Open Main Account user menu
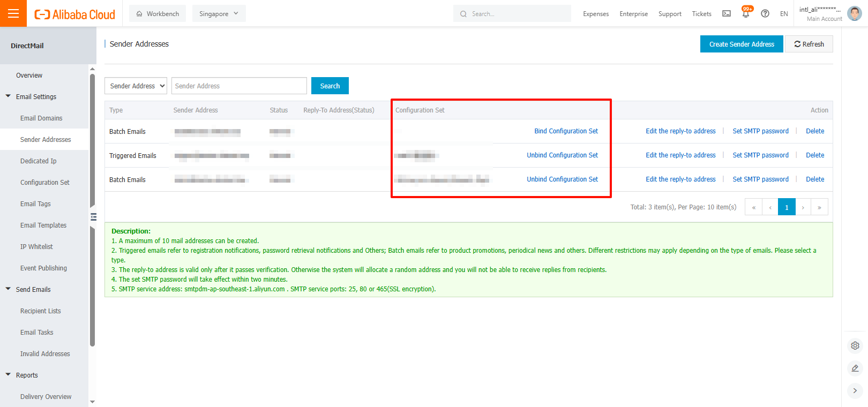Image resolution: width=868 pixels, height=407 pixels. pyautogui.click(x=824, y=19)
